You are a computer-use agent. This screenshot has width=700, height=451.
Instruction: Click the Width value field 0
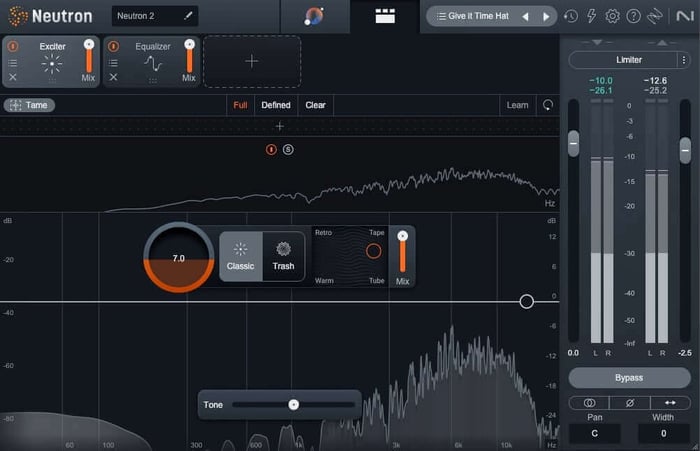pos(663,433)
